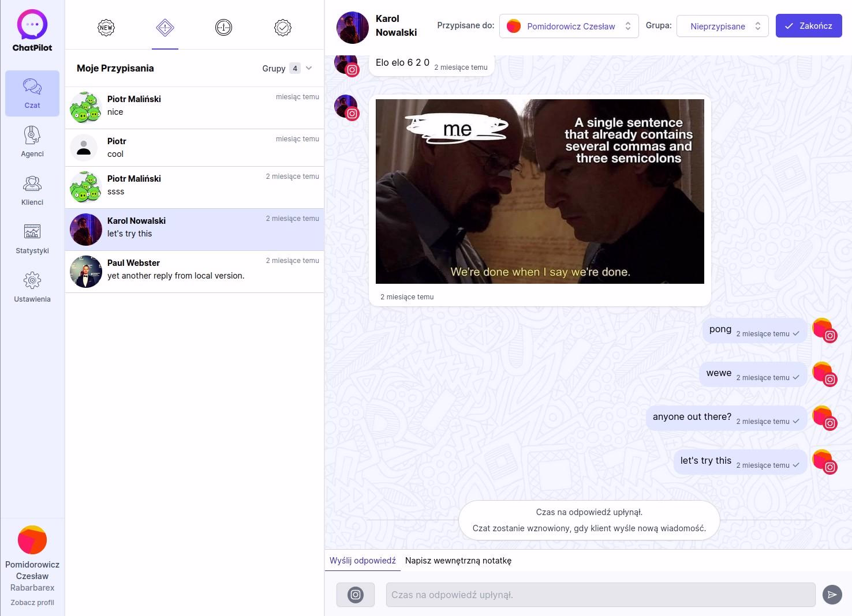Open the Breaking Bad meme image
852x616 pixels.
[x=540, y=191]
